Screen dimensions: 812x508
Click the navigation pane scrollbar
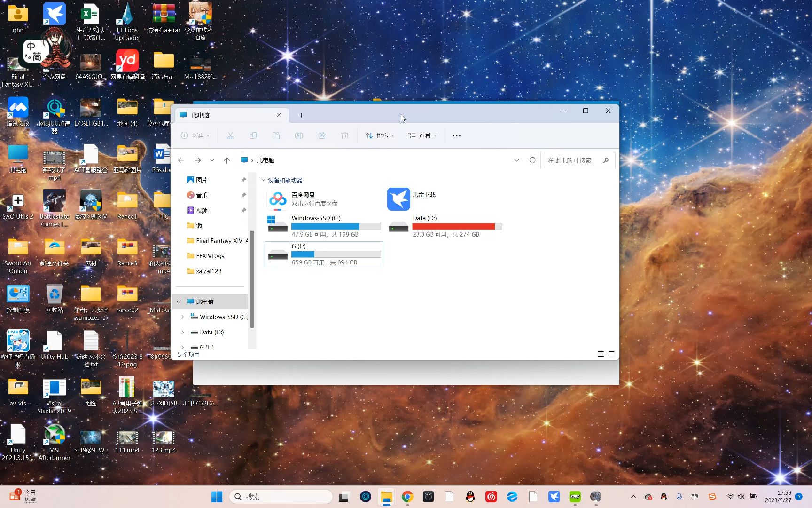click(x=252, y=279)
